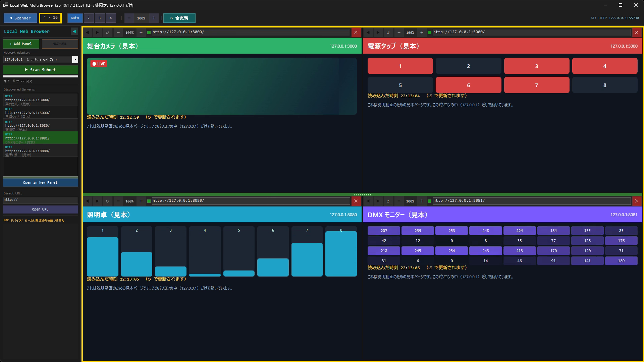The height and width of the screenshot is (362, 644).
Task: Click the Scanner button
Action: [x=20, y=18]
